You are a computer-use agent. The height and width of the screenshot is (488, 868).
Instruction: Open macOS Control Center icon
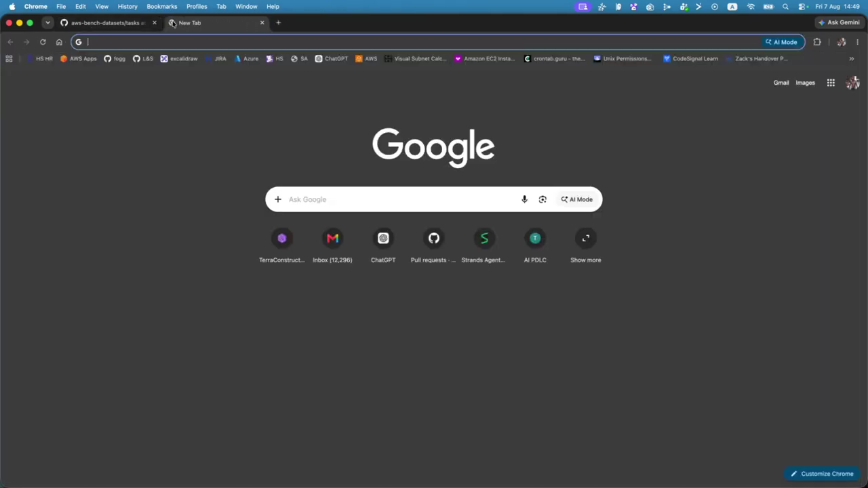(x=803, y=7)
